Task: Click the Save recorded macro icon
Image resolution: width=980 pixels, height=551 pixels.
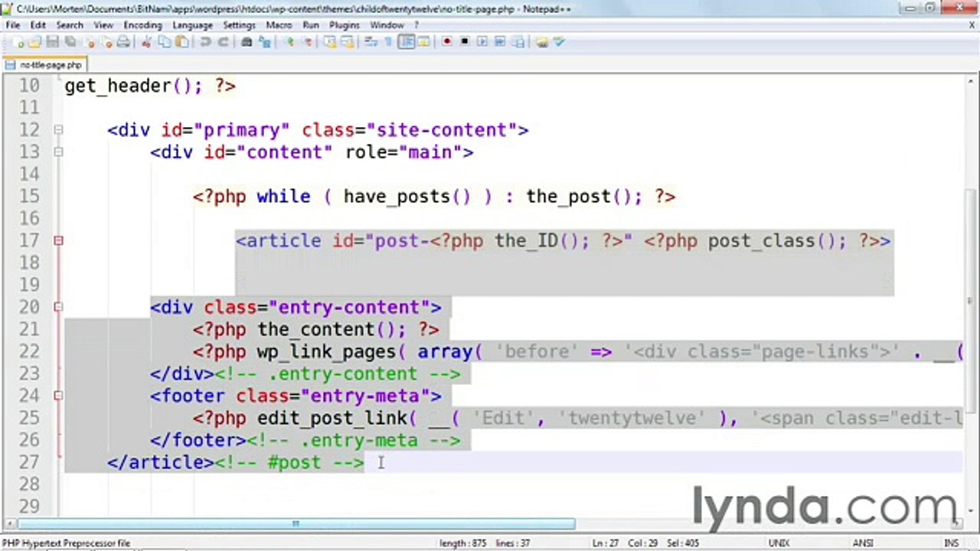Action: [518, 42]
